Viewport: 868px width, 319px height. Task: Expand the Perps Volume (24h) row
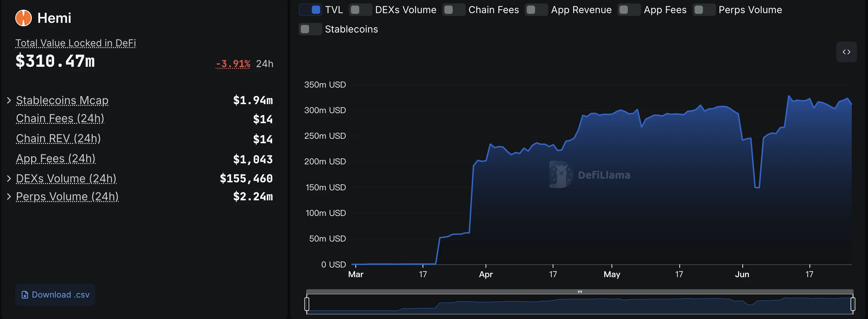point(9,197)
